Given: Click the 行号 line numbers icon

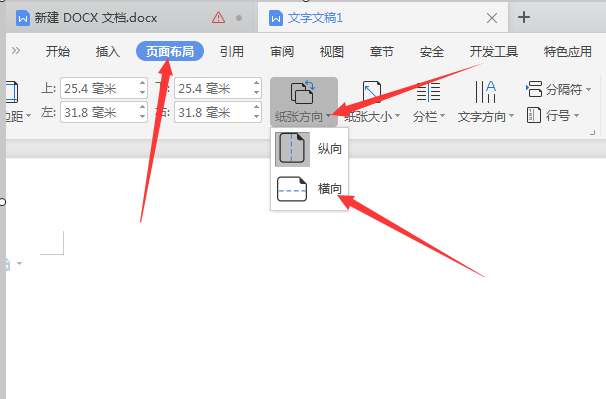Looking at the screenshot, I should pos(534,115).
